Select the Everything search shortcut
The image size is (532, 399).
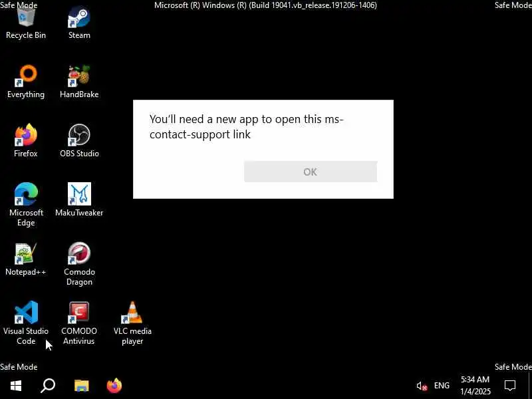click(26, 82)
